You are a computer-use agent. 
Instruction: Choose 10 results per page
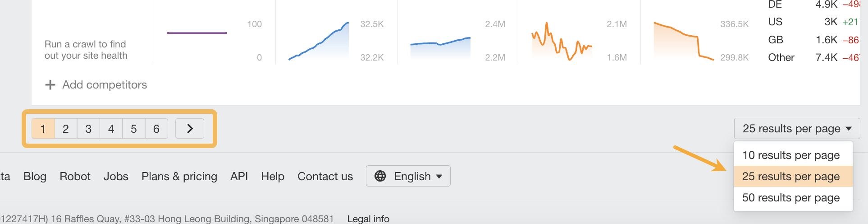pos(791,155)
